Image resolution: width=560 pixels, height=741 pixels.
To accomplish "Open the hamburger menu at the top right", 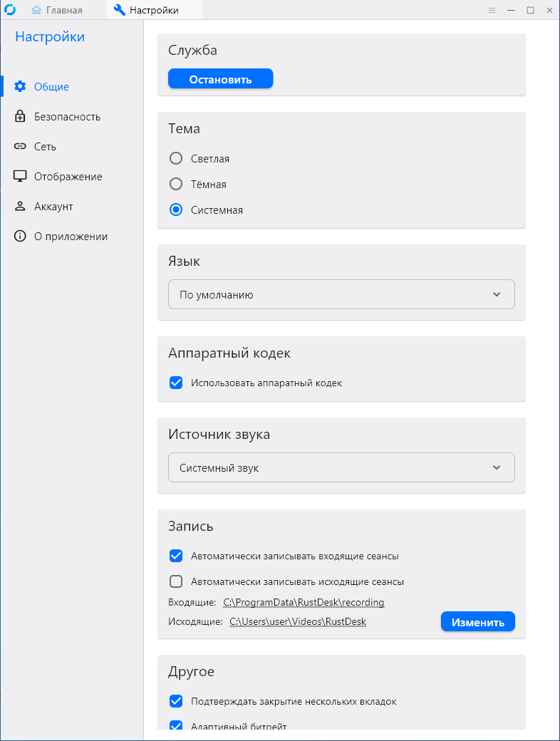I will click(x=492, y=10).
